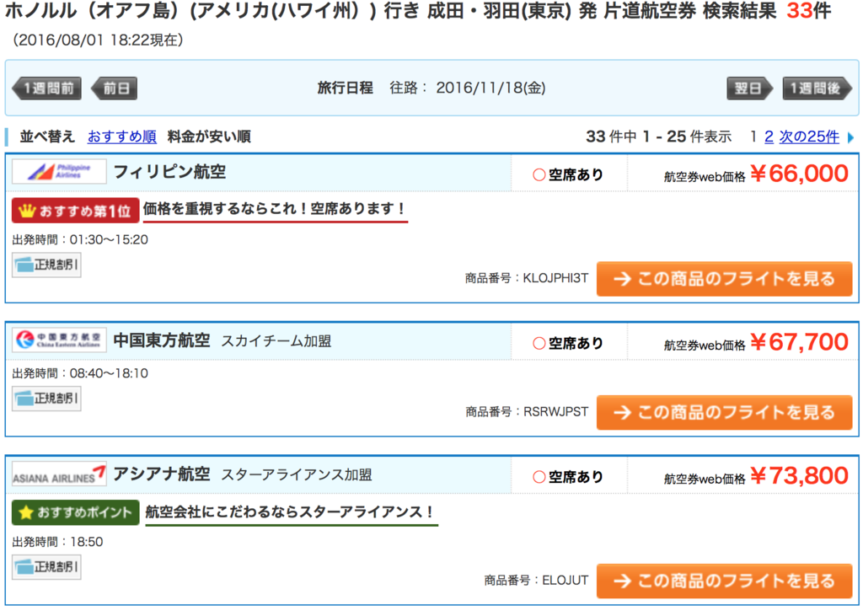The height and width of the screenshot is (616, 863).
Task: Click 空席あり status for 中国東方航空
Action: click(568, 344)
